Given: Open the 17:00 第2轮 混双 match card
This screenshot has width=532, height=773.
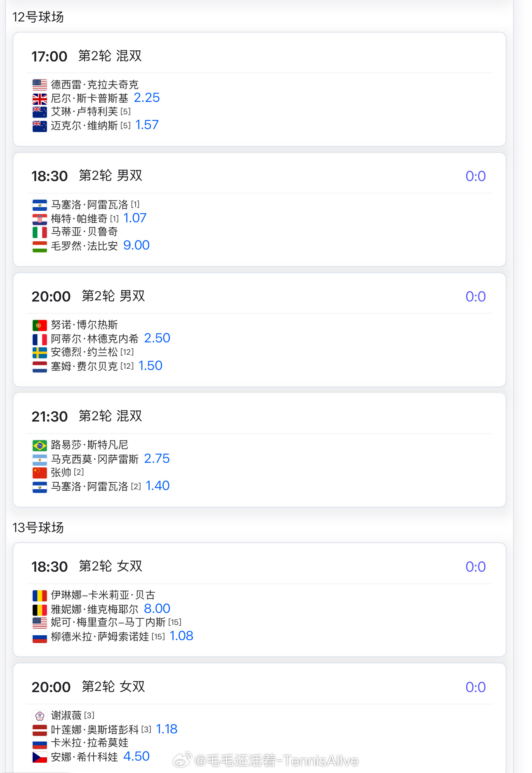Looking at the screenshot, I should [x=259, y=89].
